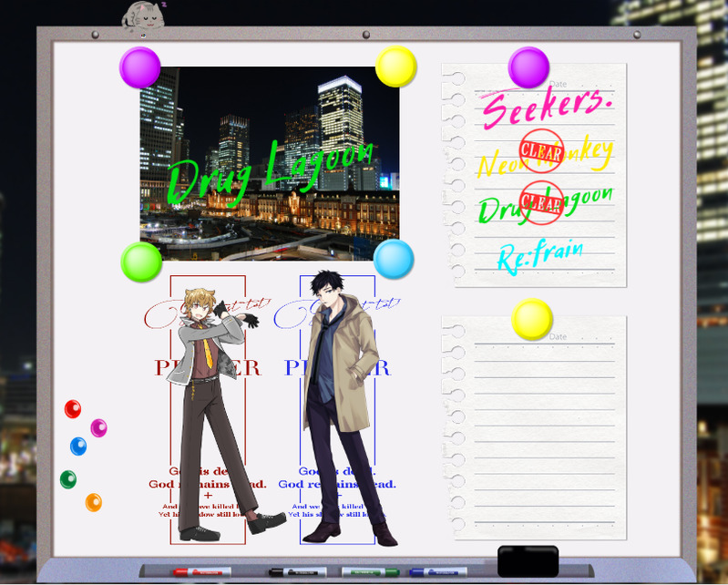Choose the Drug Lagoon entry on the note
This screenshot has width=728, height=585.
(x=546, y=204)
